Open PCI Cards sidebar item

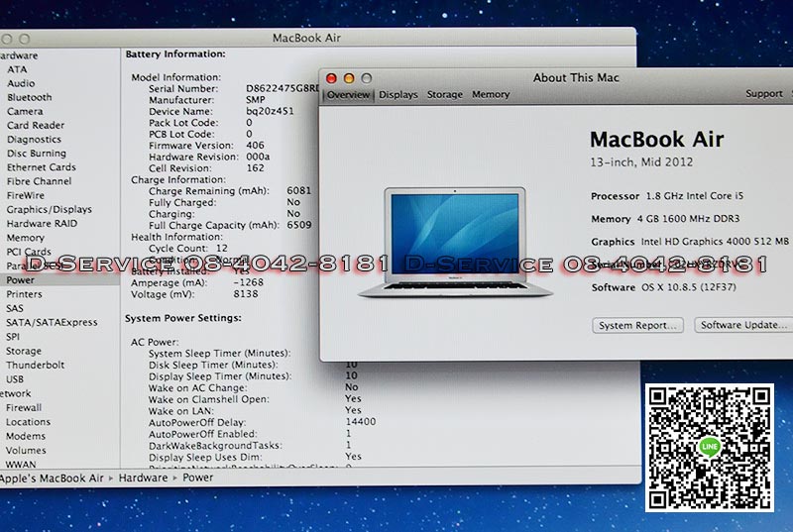click(29, 252)
